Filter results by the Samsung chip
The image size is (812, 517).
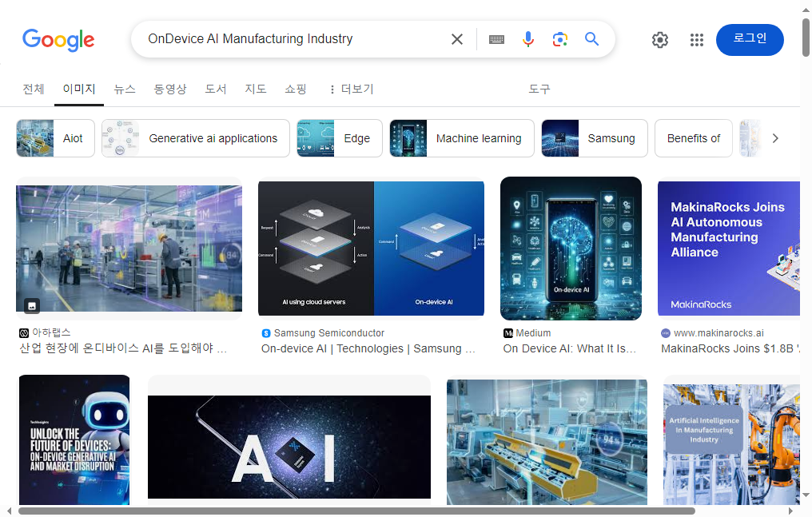point(595,138)
